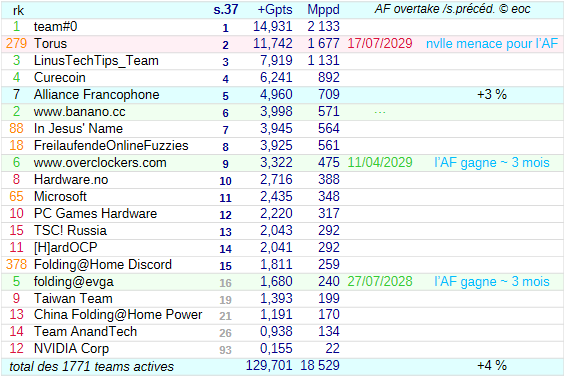Click the 'Torus' team name
Image resolution: width=565 pixels, height=377 pixels.
click(x=50, y=44)
